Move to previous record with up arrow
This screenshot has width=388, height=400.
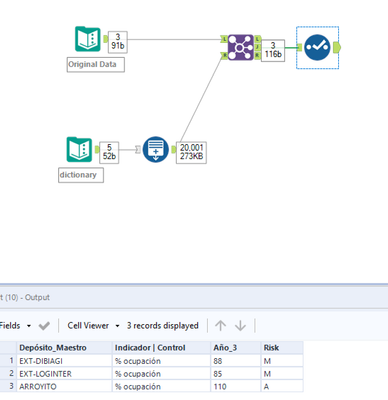coord(220,325)
